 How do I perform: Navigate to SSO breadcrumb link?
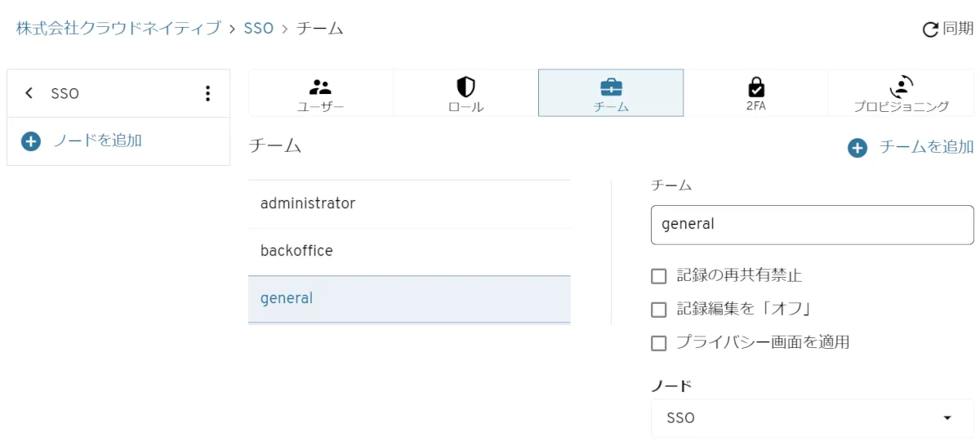click(x=258, y=29)
